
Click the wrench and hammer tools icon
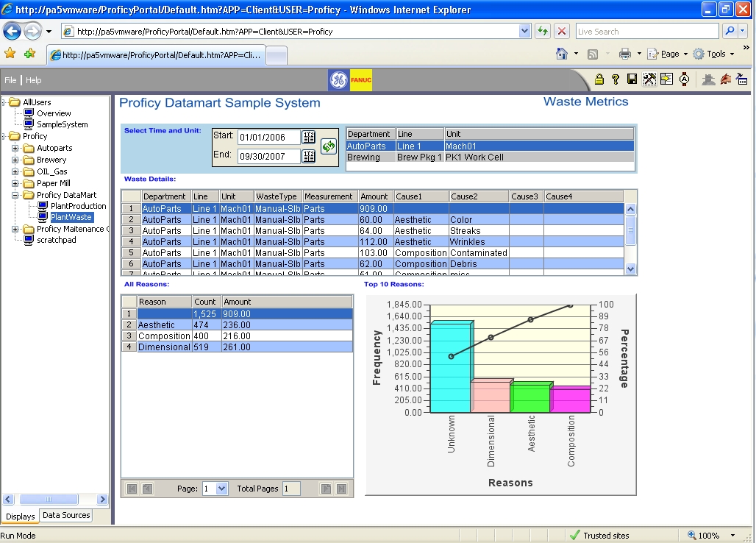point(649,79)
